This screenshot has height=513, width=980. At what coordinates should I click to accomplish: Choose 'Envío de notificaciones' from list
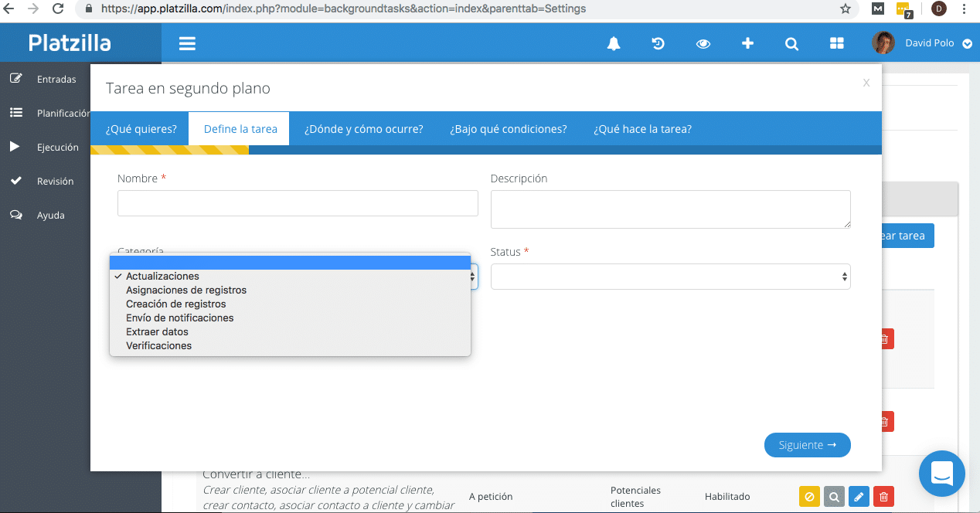[x=180, y=318]
